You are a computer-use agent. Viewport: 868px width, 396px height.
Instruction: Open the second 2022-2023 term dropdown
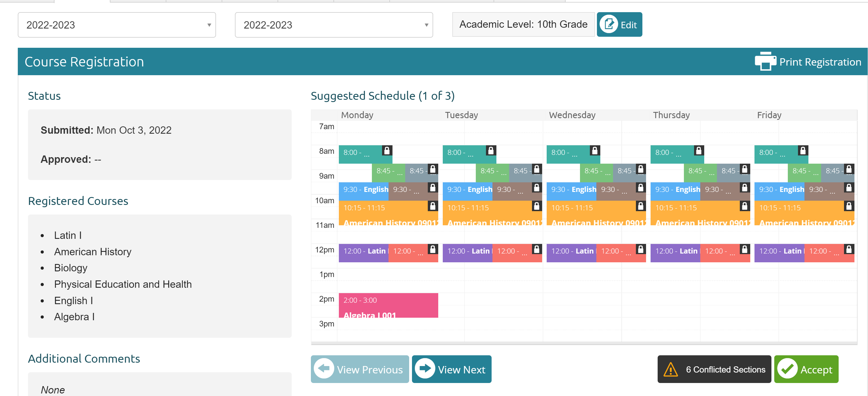pyautogui.click(x=333, y=25)
